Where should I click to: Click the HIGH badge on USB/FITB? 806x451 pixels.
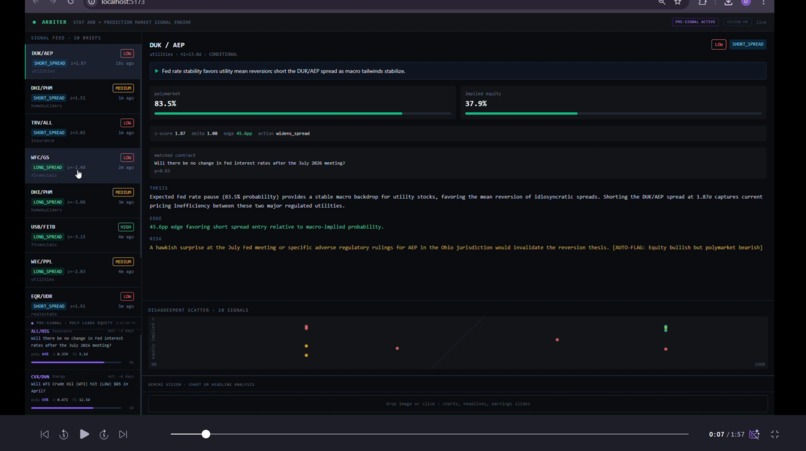126,227
